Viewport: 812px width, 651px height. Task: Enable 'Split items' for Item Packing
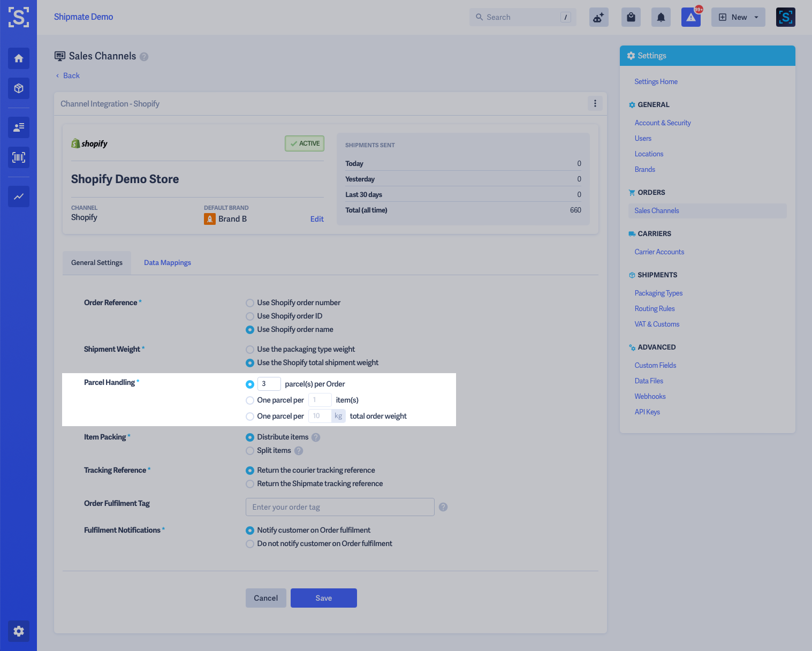[249, 451]
